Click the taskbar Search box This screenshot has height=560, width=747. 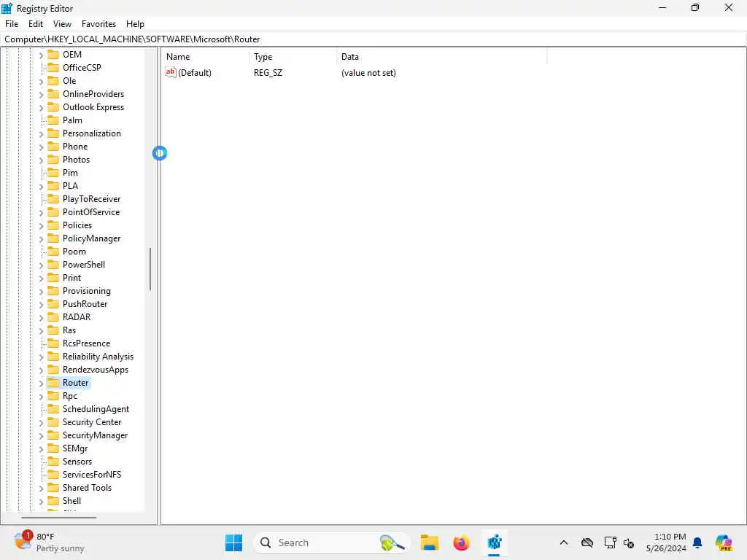pos(332,542)
